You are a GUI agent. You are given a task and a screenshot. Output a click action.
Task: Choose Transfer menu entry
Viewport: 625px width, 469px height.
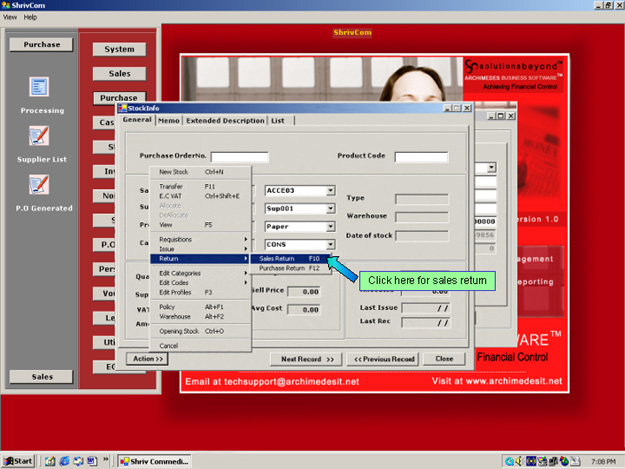(x=200, y=186)
